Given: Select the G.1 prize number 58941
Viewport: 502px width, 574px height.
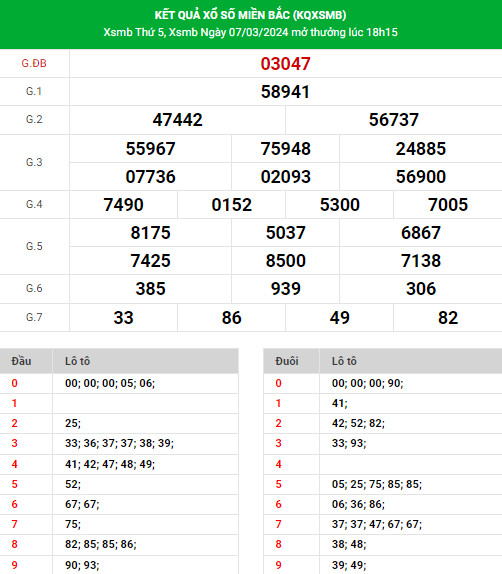Looking at the screenshot, I should pyautogui.click(x=285, y=92).
